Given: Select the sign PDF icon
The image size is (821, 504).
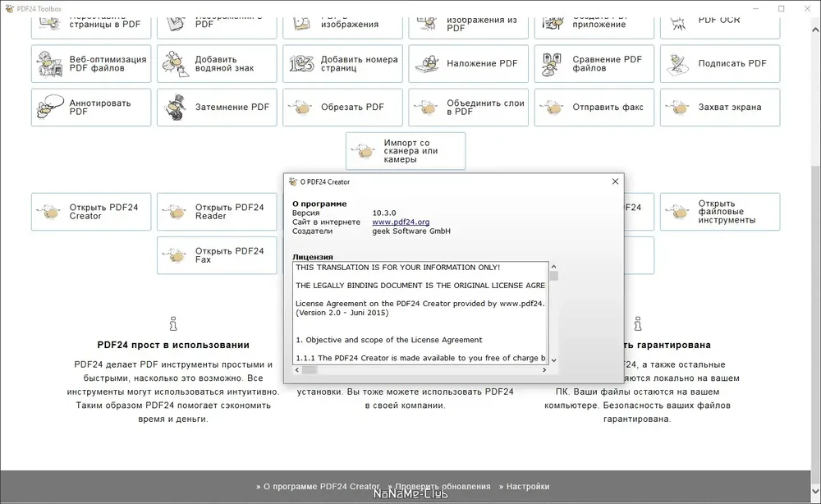Looking at the screenshot, I should coord(678,64).
